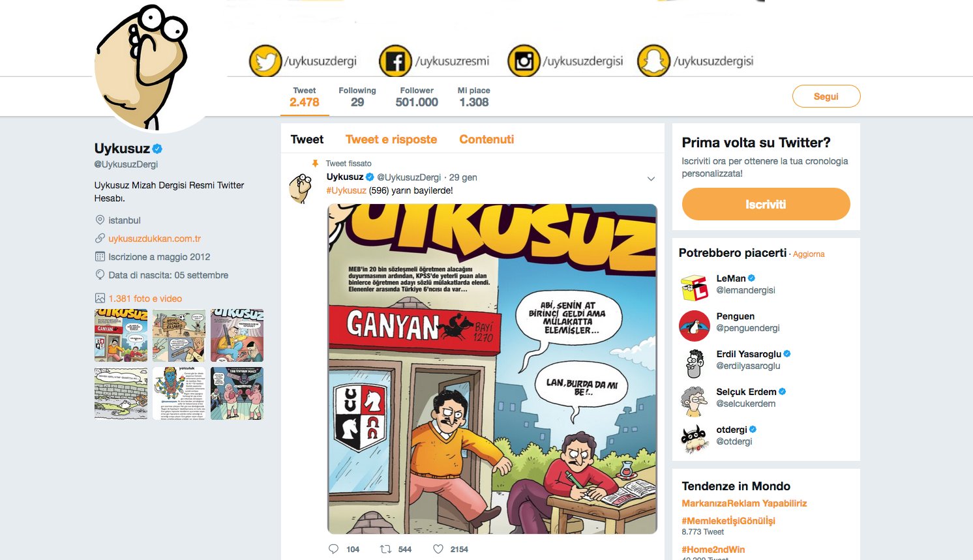Image resolution: width=973 pixels, height=560 pixels.
Task: Click the Segui follow button
Action: 826,96
